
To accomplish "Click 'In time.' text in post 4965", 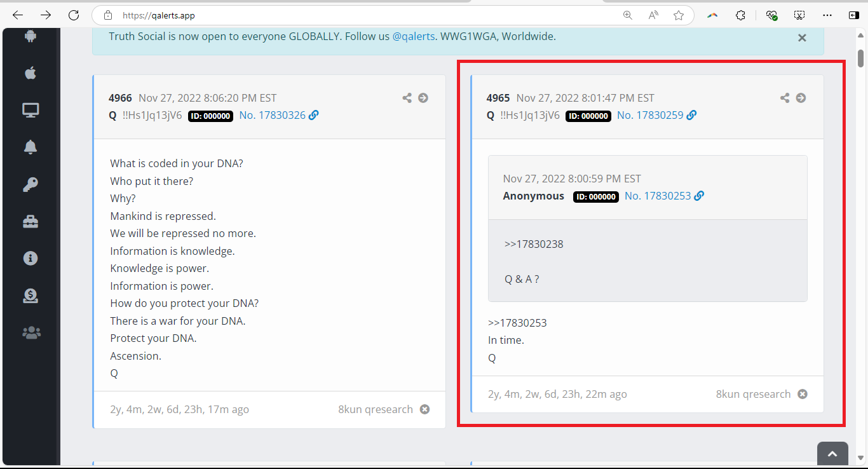I will click(506, 340).
